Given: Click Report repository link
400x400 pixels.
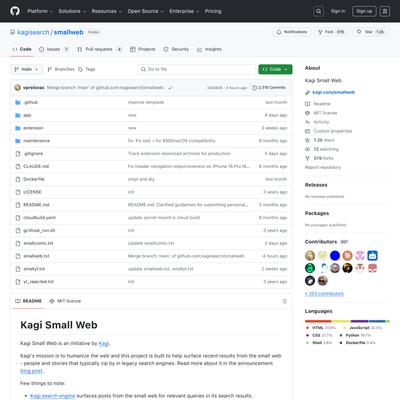Looking at the screenshot, I should (323, 167).
